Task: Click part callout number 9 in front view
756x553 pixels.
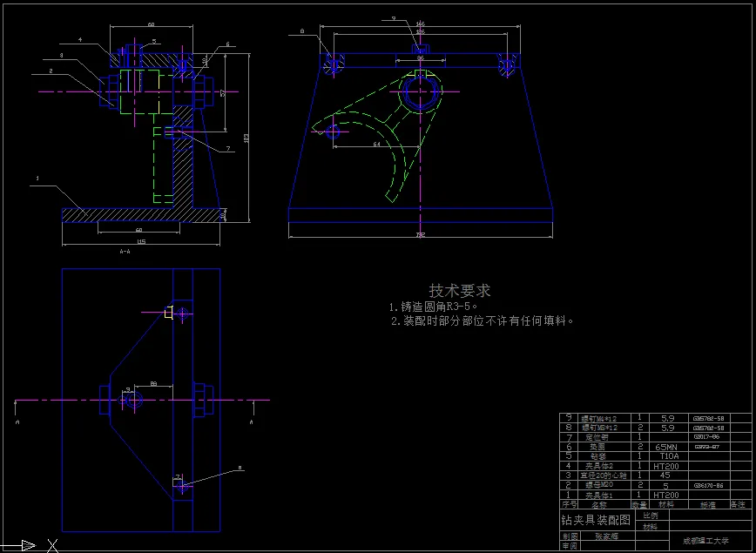Action: pos(394,18)
